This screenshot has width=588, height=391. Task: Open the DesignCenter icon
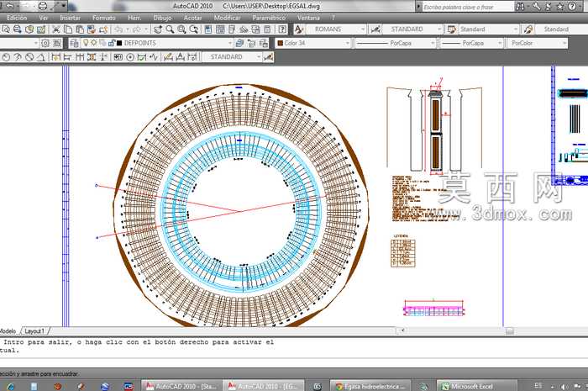[x=220, y=29]
